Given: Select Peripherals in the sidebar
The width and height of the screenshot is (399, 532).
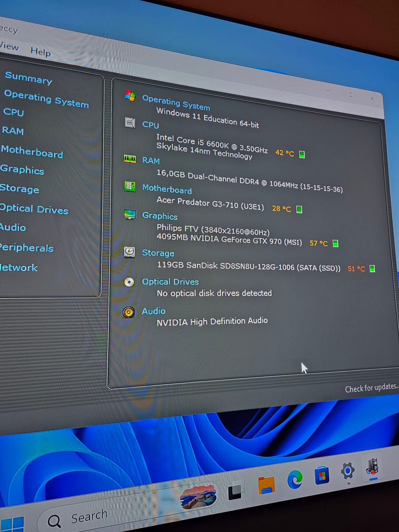Looking at the screenshot, I should pyautogui.click(x=27, y=248).
